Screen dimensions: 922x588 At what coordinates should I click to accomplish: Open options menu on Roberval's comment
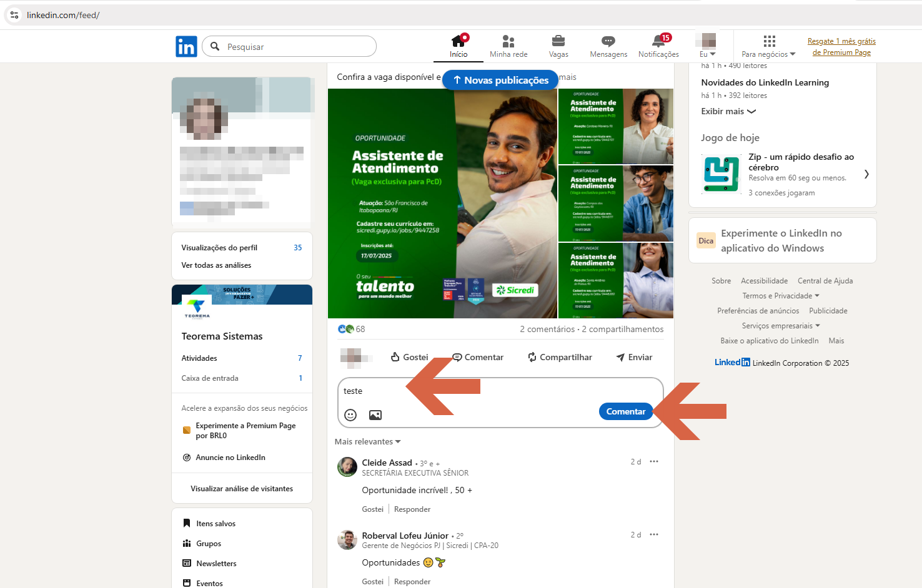point(654,535)
